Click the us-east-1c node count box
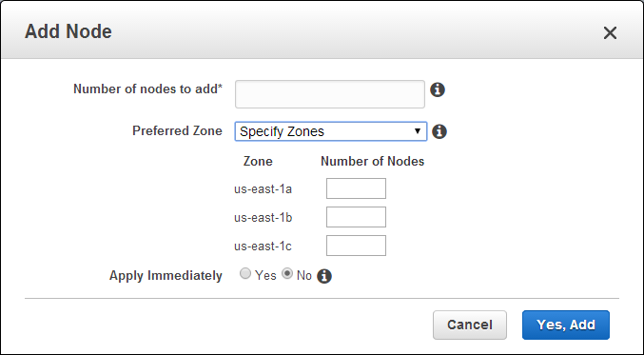The width and height of the screenshot is (644, 355). (x=356, y=246)
